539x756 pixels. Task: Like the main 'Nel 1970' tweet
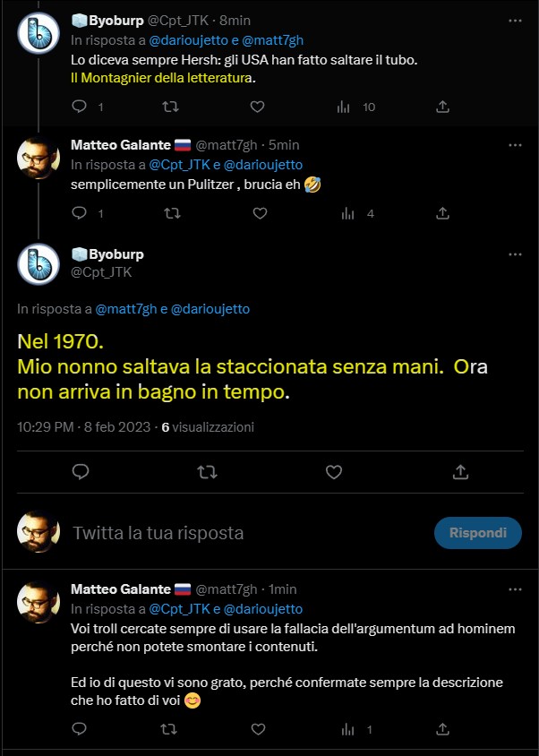(x=334, y=471)
